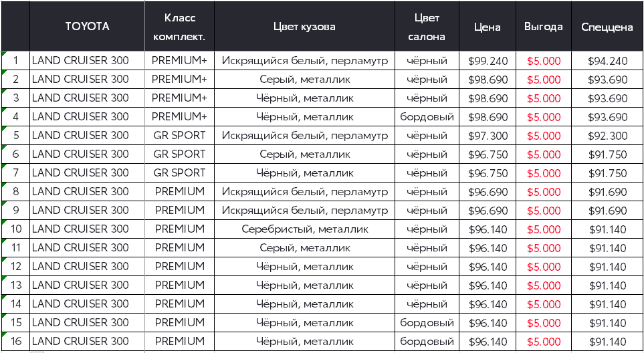Select the Цвет салона header cell

pyautogui.click(x=427, y=27)
